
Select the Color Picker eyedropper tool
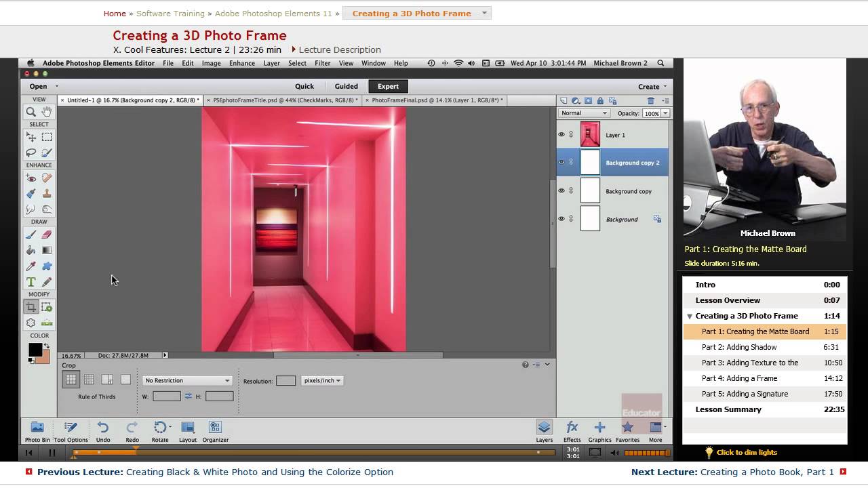click(x=31, y=266)
